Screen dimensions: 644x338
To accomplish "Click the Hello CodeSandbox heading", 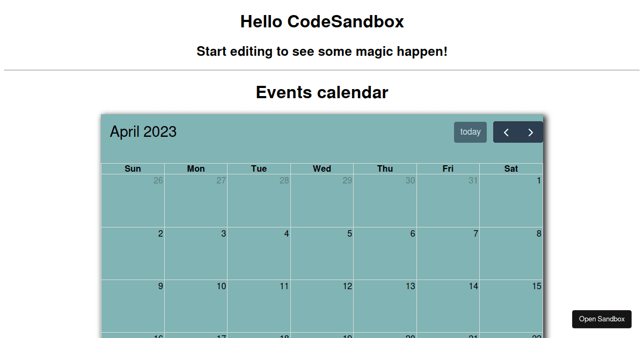I will (x=322, y=21).
